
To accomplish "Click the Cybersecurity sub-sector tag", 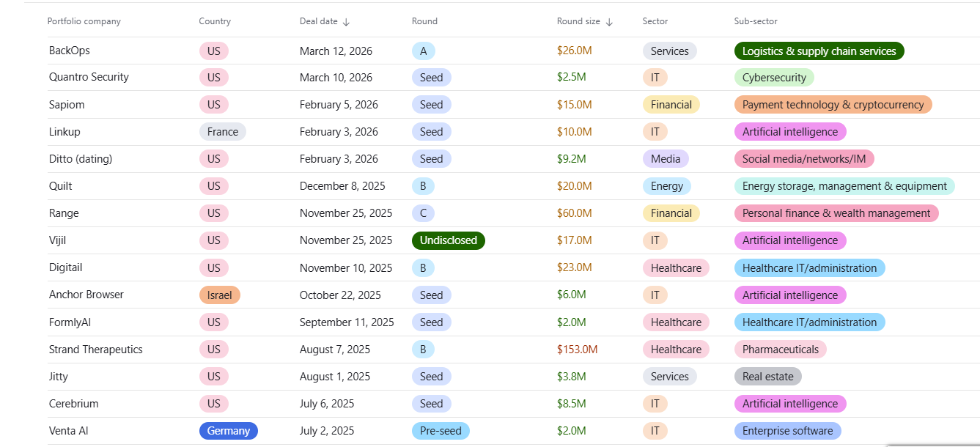I will [774, 78].
